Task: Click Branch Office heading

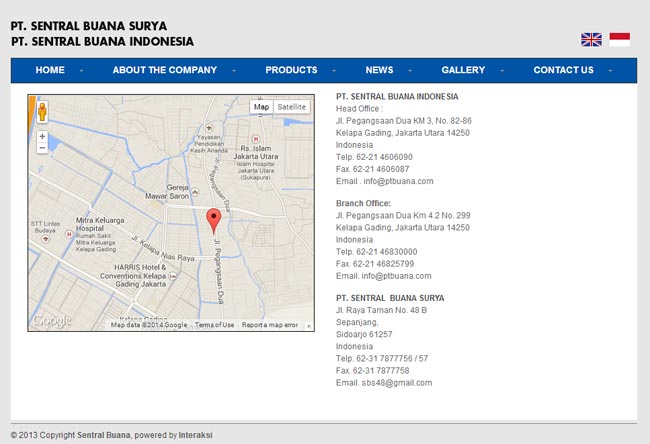Action: [x=363, y=203]
